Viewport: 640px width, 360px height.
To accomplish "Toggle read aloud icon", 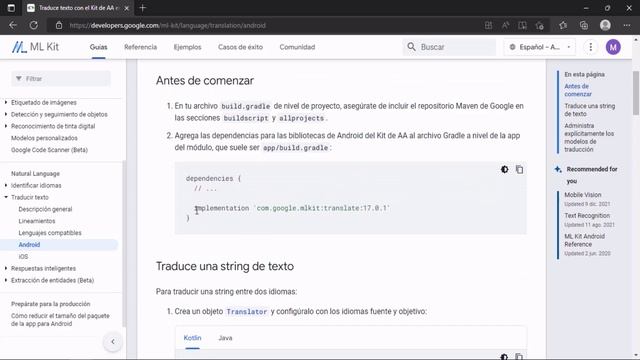I will pyautogui.click(x=505, y=25).
